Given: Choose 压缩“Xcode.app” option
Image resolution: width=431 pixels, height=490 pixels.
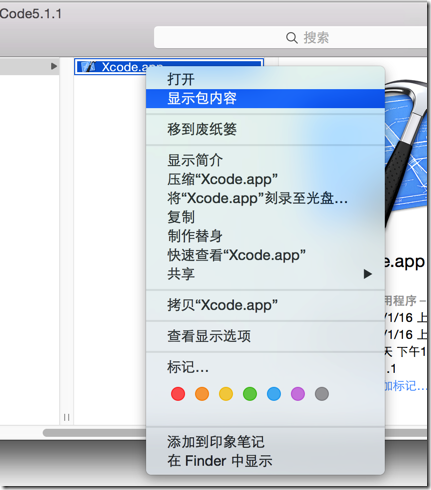Looking at the screenshot, I should coord(265,179).
